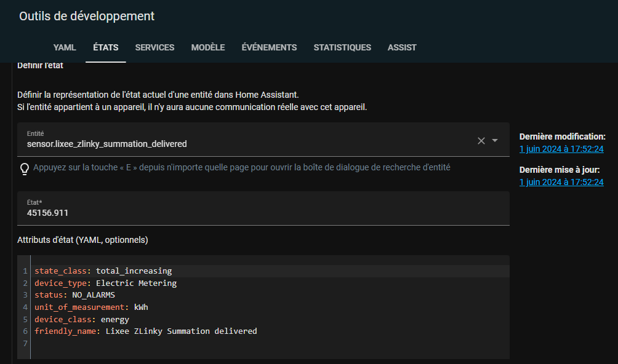This screenshot has height=364, width=618.
Task: Open the STATISTIQUES tab
Action: tap(342, 47)
